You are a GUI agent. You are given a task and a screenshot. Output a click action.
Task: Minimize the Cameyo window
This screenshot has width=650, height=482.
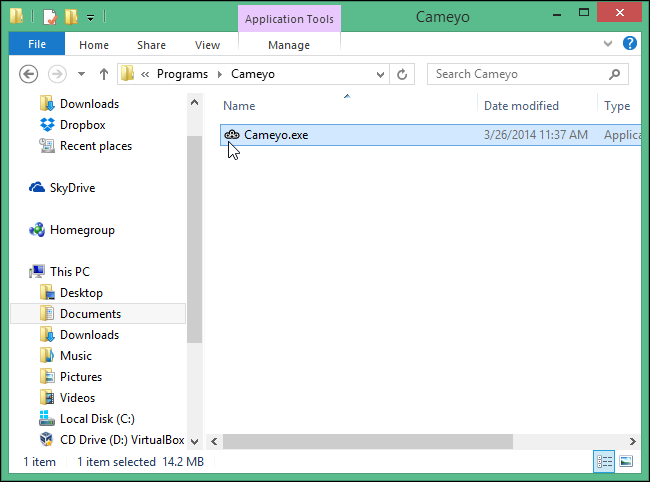pos(557,14)
